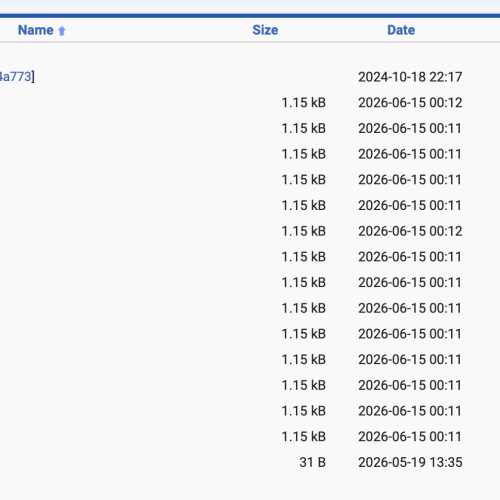Image resolution: width=500 pixels, height=500 pixels.
Task: Select the bottommost 1.15 kB size entry
Action: tap(303, 437)
